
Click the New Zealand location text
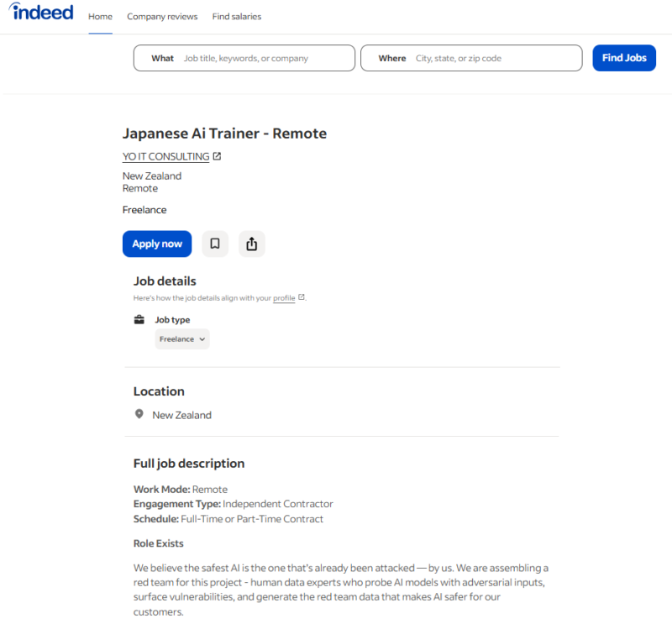[x=181, y=415]
